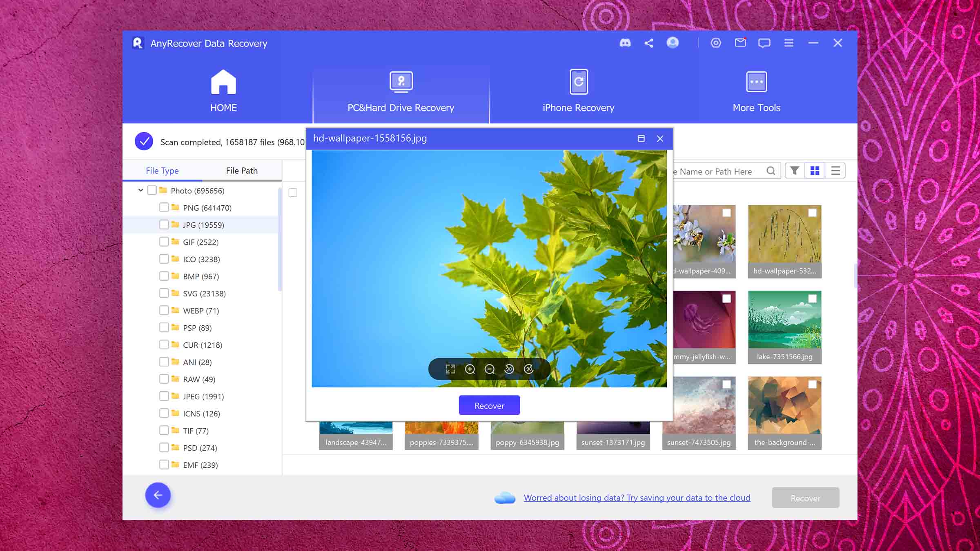Collapse the Photo tree node
The height and width of the screenshot is (551, 980).
point(140,190)
